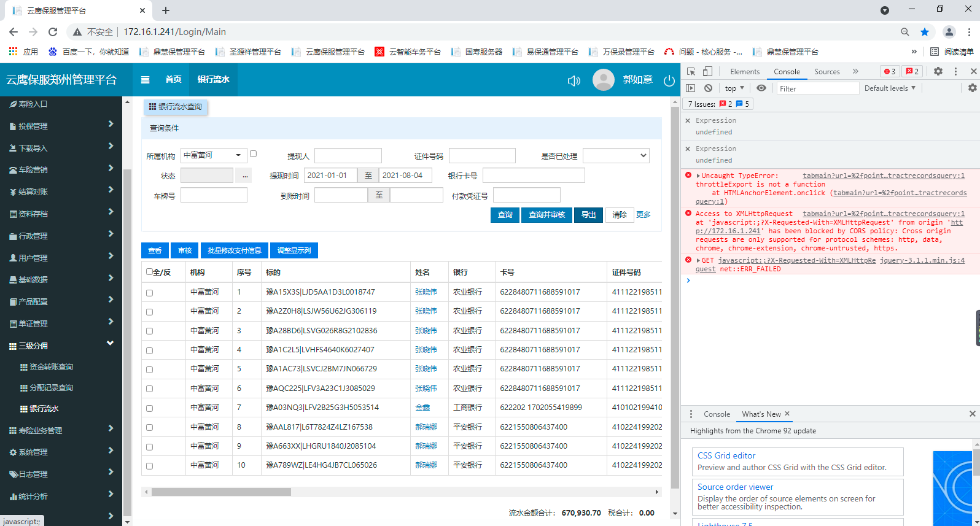The height and width of the screenshot is (526, 980).
Task: Switch to the DevTools Sources tab
Action: click(x=826, y=72)
